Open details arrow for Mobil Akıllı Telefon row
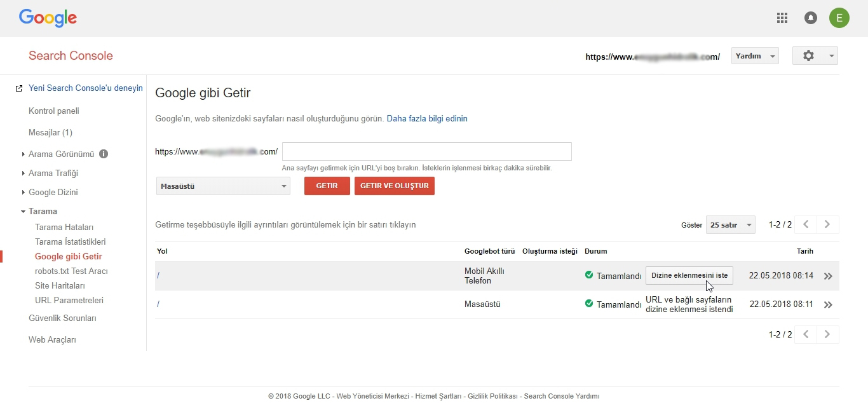 coord(827,277)
